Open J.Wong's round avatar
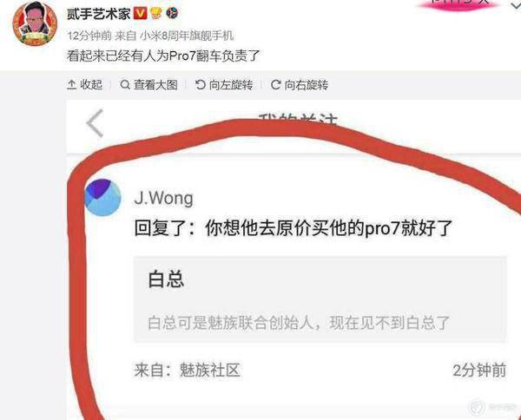 click(x=102, y=198)
